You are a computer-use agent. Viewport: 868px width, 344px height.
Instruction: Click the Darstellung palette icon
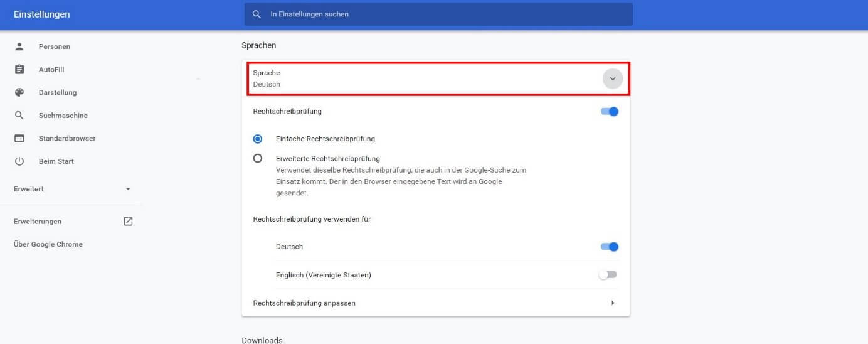[x=19, y=92]
